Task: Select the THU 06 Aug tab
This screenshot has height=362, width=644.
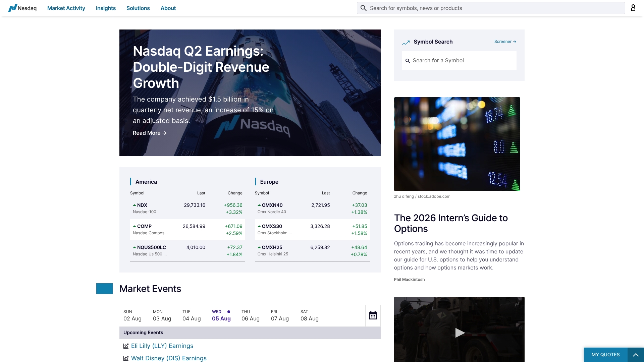Action: click(x=251, y=315)
